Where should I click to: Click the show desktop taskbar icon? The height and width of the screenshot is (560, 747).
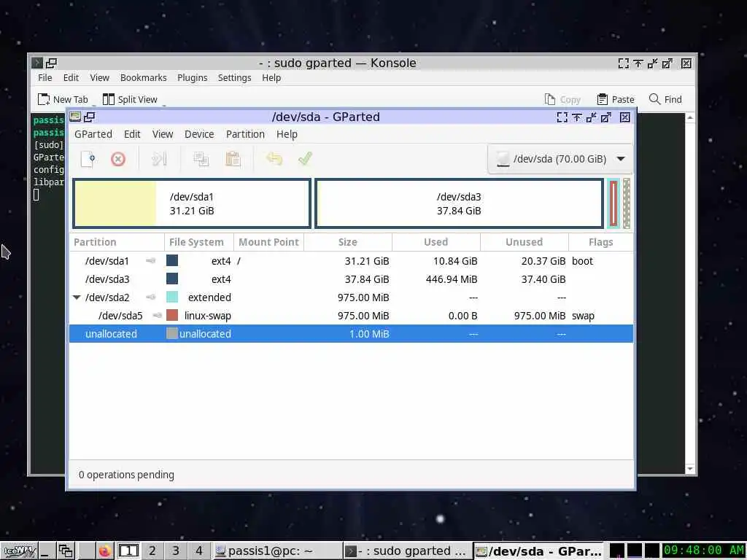coord(46,551)
